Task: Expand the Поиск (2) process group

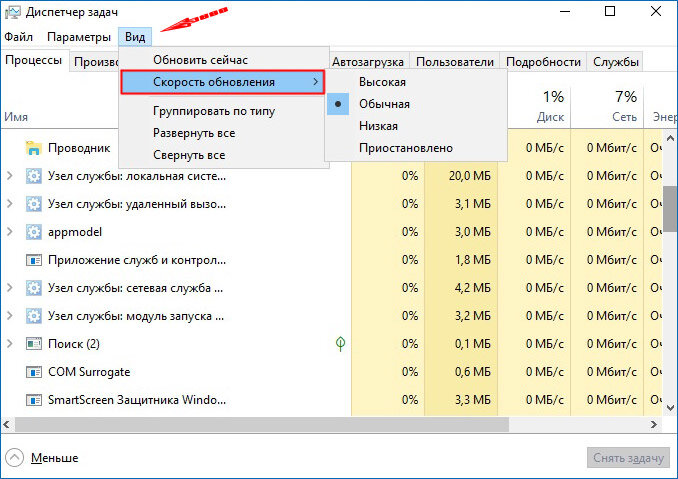Action: pyautogui.click(x=10, y=344)
